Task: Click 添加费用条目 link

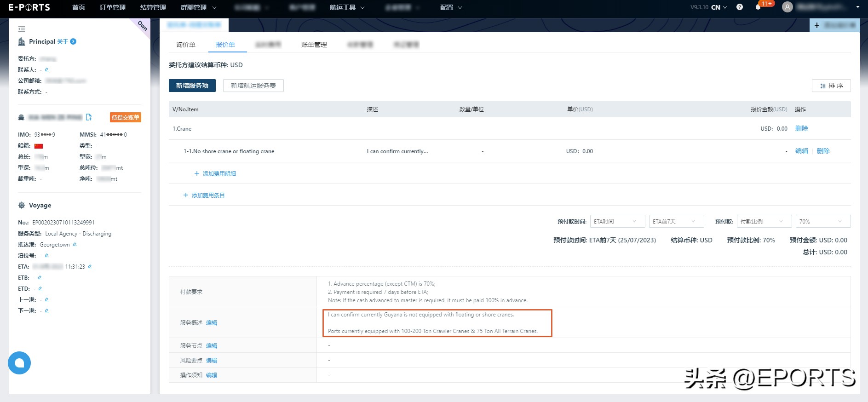Action: pos(208,195)
